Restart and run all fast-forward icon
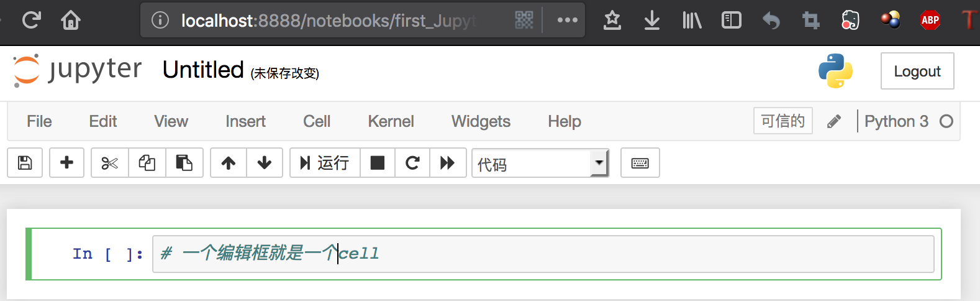 (x=448, y=163)
